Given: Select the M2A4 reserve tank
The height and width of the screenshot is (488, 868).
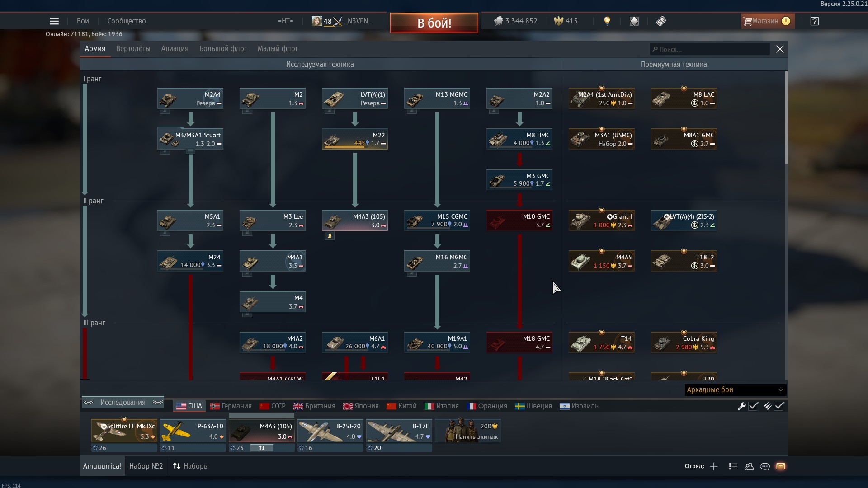Looking at the screenshot, I should pyautogui.click(x=190, y=99).
